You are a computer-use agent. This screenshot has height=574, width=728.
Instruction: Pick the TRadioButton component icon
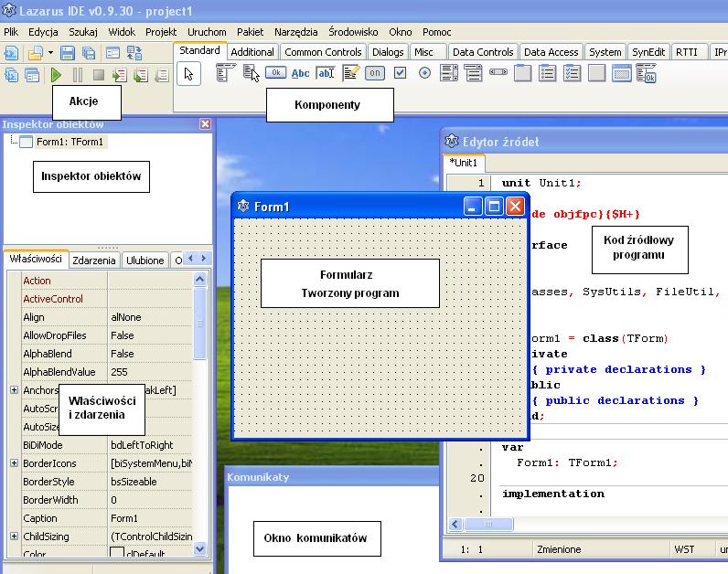(424, 73)
